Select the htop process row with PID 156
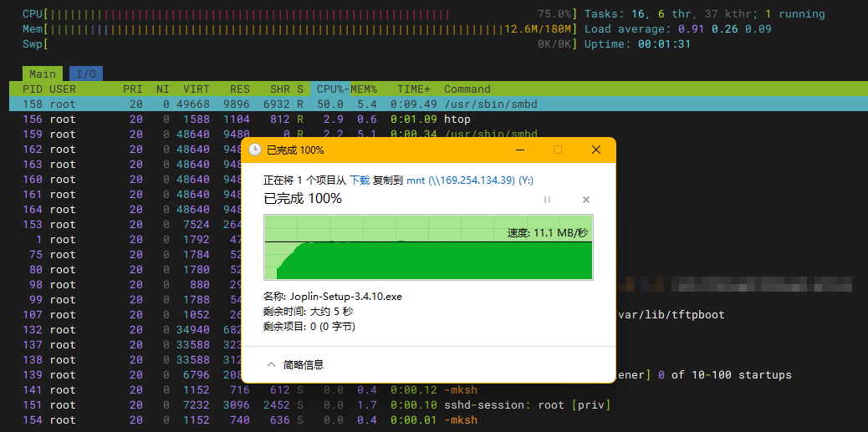The height and width of the screenshot is (432, 868). tap(125, 119)
